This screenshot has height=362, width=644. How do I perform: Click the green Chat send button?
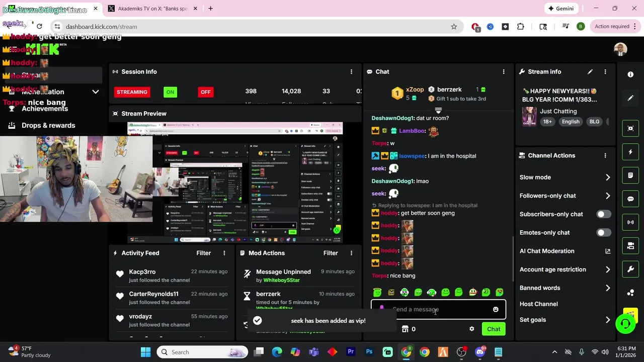coord(494,329)
